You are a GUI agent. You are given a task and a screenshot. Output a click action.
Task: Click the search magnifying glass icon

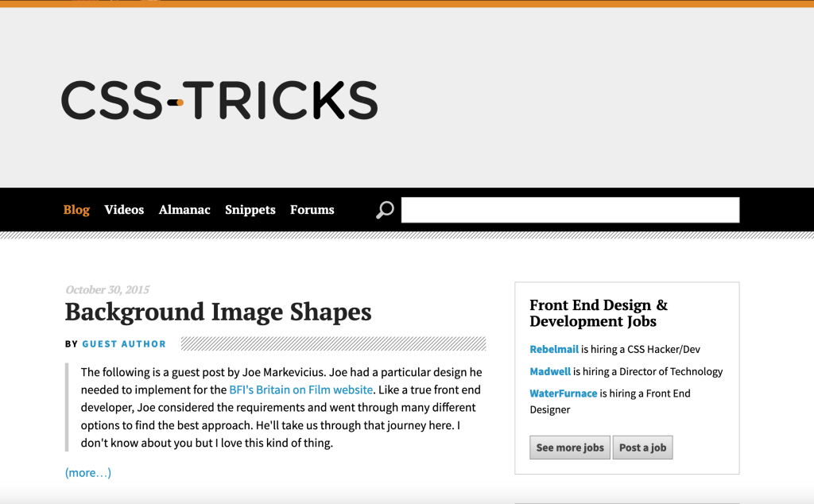click(x=385, y=210)
